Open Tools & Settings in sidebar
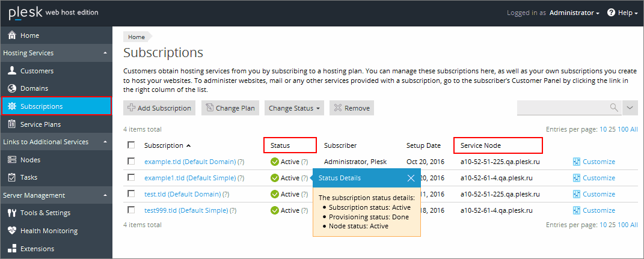644x259 pixels. [x=45, y=213]
